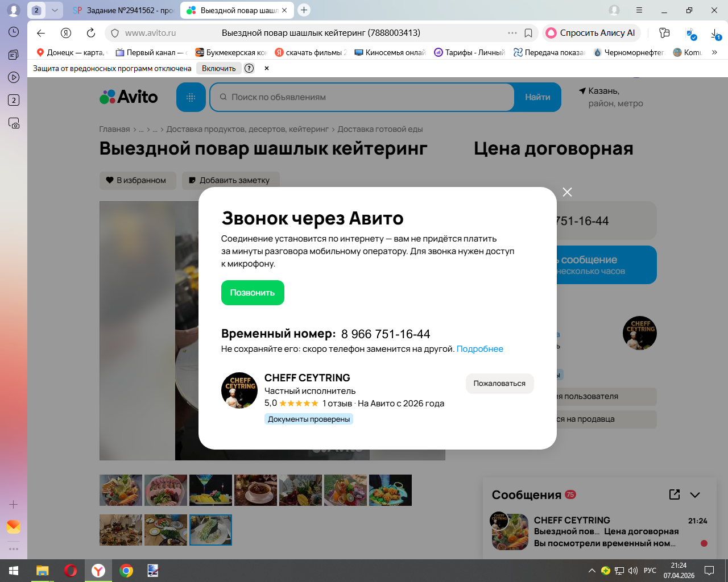This screenshot has width=728, height=582.
Task: Open Yandex Mail icon in sidebar
Action: tap(14, 527)
